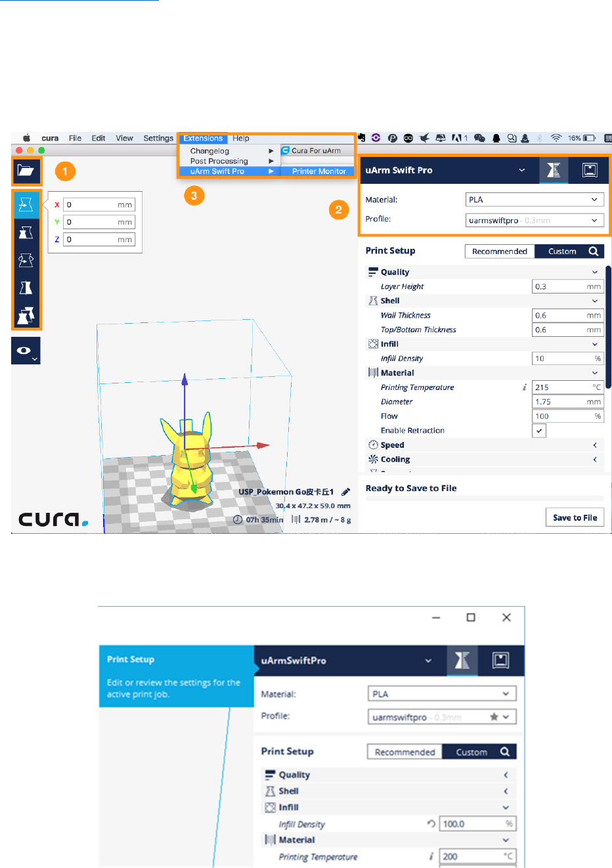The image size is (612, 868).
Task: Select the Mirror tool in Cura's left toolbar
Action: tap(26, 288)
